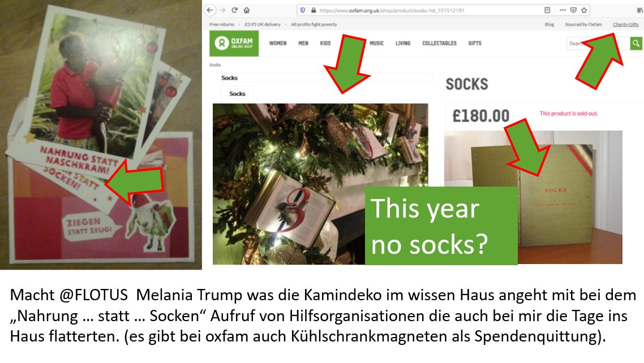
Task: Click the Oxfam Online Shop logo
Action: pos(234,43)
